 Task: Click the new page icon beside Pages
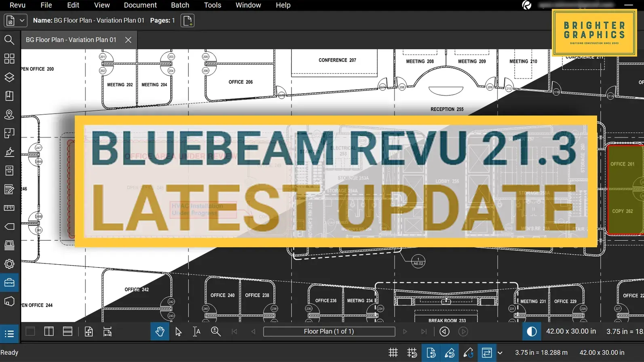pos(188,20)
